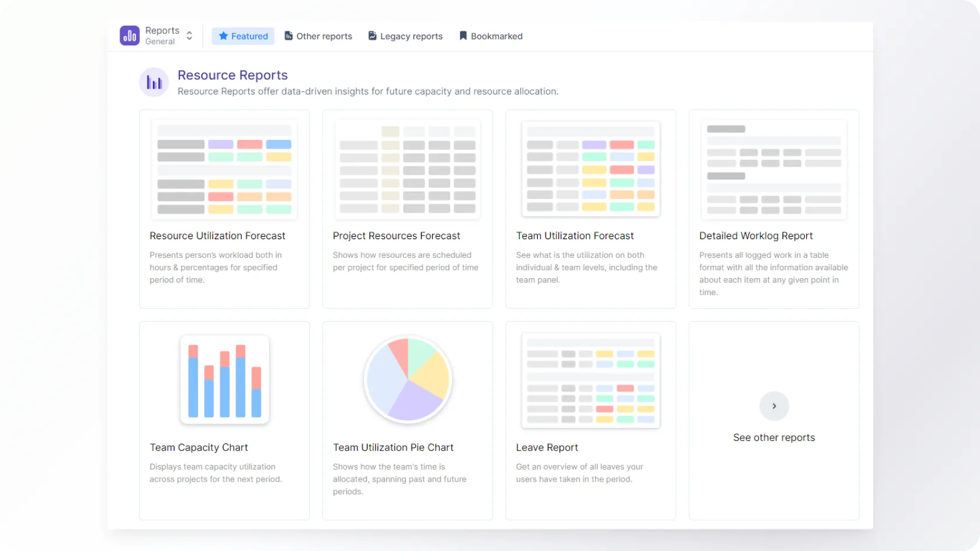The width and height of the screenshot is (980, 551).
Task: Open the Resource Utilization Forecast thumbnail
Action: pyautogui.click(x=225, y=170)
